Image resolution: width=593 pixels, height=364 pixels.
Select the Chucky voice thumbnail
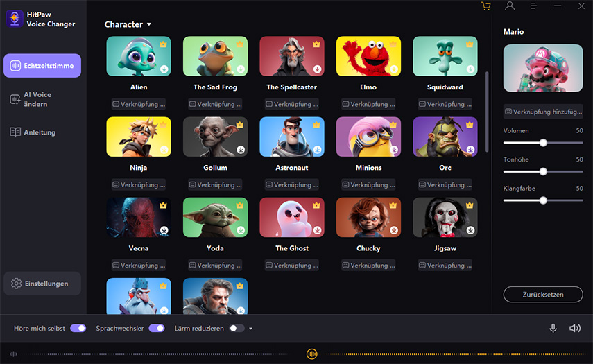368,217
